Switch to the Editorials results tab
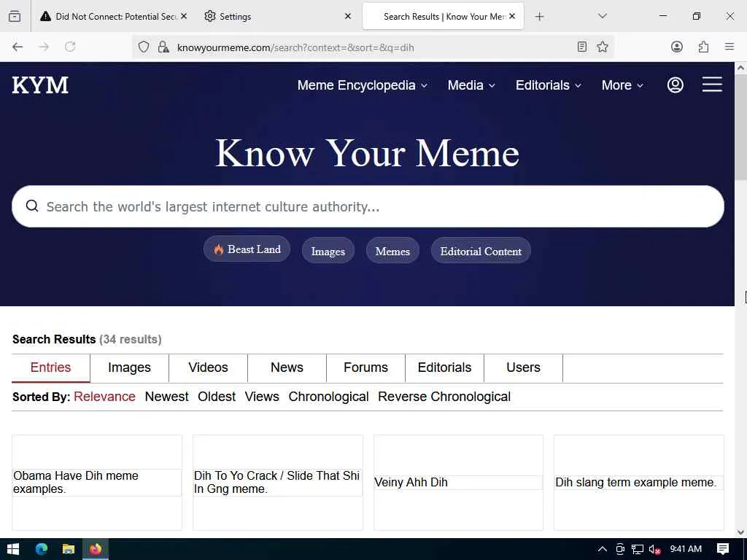The height and width of the screenshot is (560, 747). click(444, 367)
